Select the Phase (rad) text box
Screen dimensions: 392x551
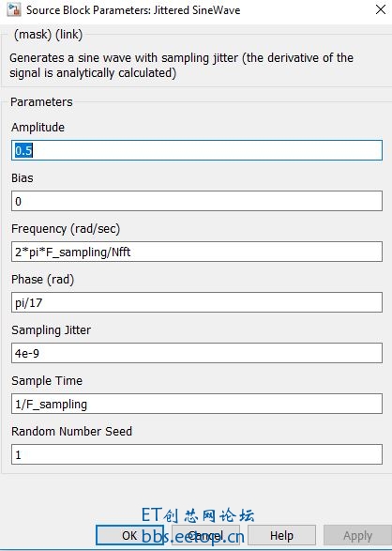(197, 302)
